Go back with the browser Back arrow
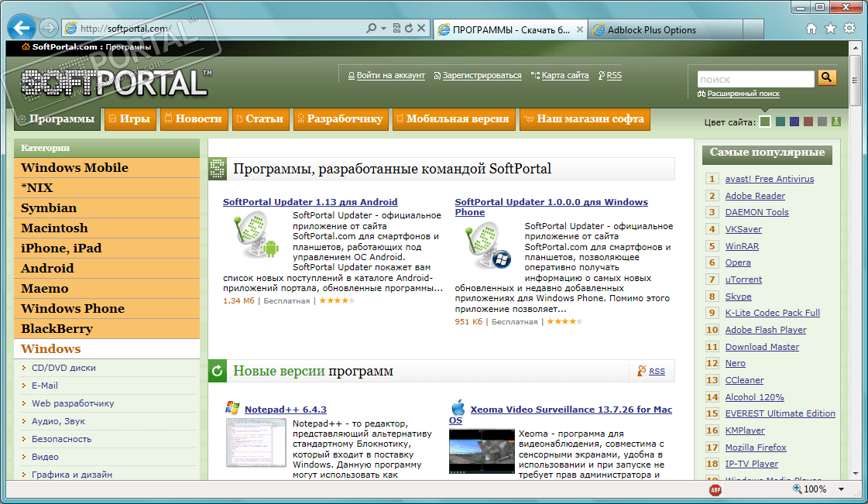Screen dimensions: 868x504 (x=22, y=27)
